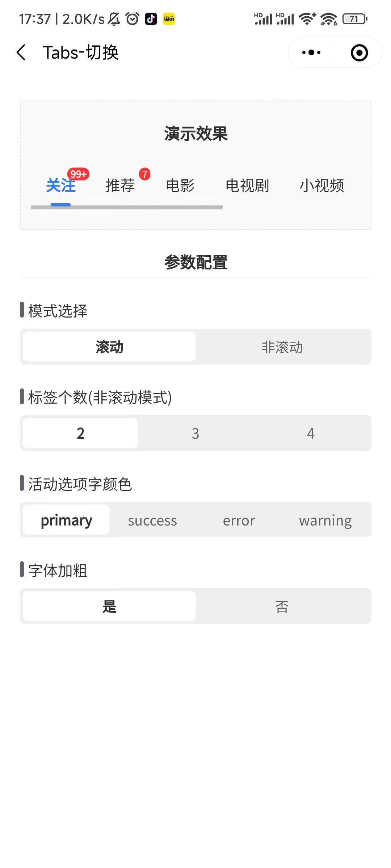
Task: Switch to the 电影 tab
Action: pos(180,185)
